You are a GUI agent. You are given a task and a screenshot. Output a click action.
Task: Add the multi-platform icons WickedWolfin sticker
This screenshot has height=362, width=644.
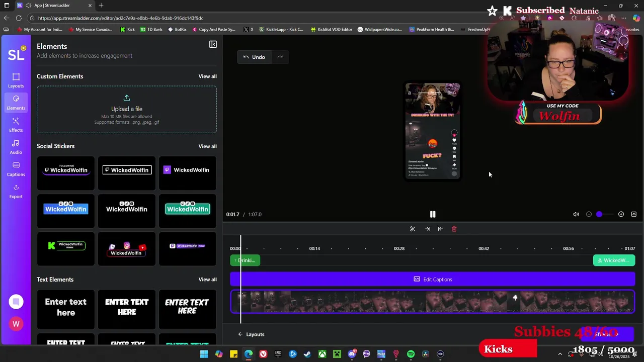point(127,248)
